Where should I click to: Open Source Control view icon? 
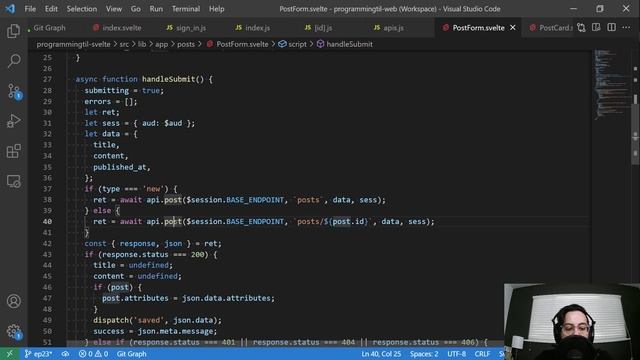tap(14, 91)
